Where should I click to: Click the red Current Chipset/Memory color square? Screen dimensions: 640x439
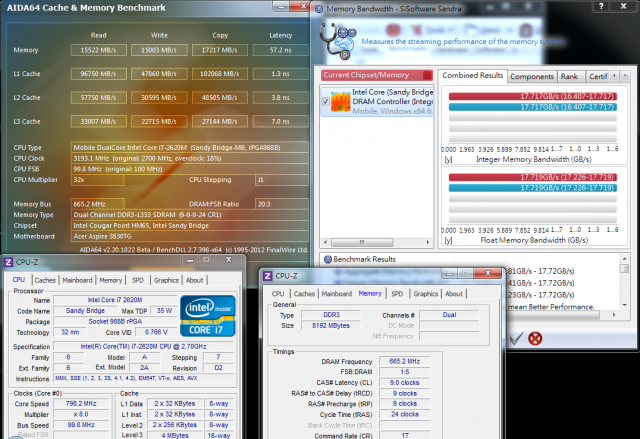[x=427, y=75]
